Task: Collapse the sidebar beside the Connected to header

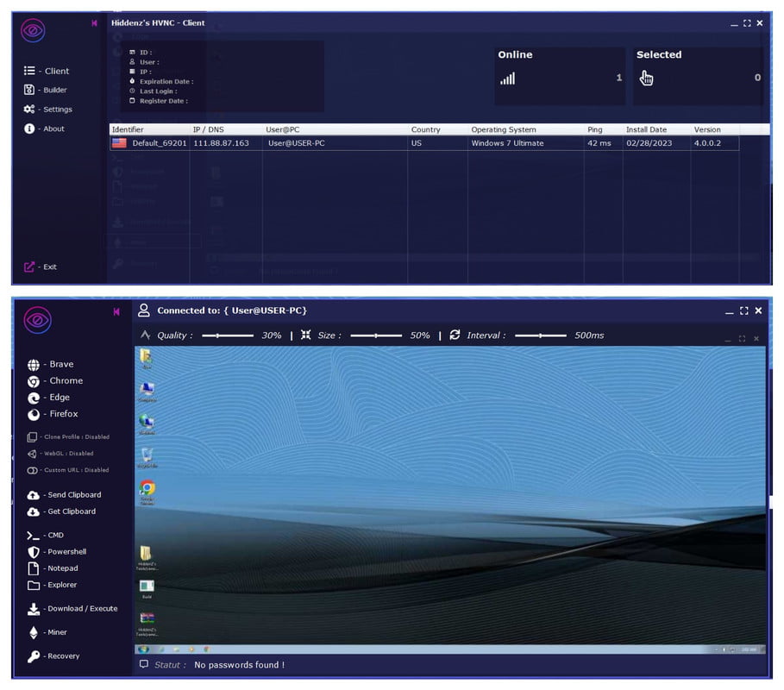Action: 116,311
